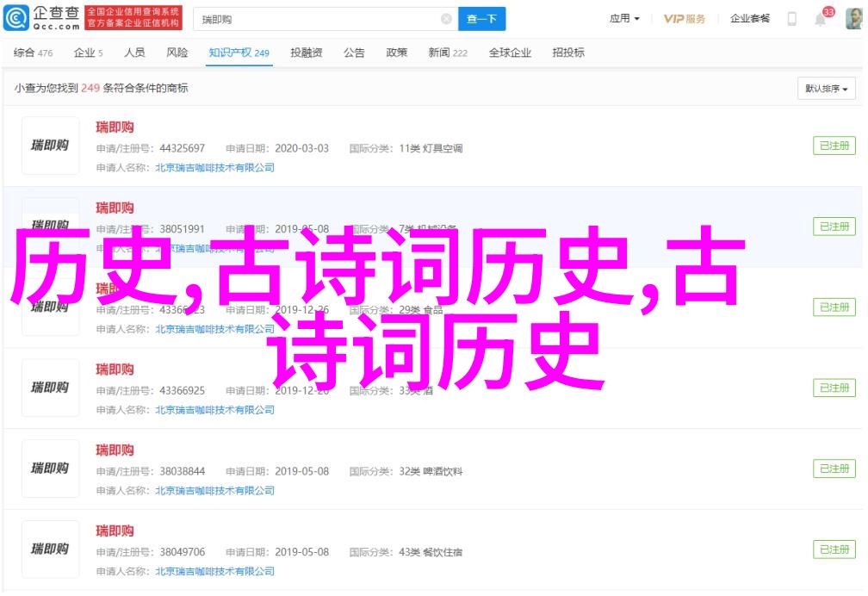Image resolution: width=868 pixels, height=596 pixels.
Task: Switch to the 综合 476 tab
Action: coord(34,53)
